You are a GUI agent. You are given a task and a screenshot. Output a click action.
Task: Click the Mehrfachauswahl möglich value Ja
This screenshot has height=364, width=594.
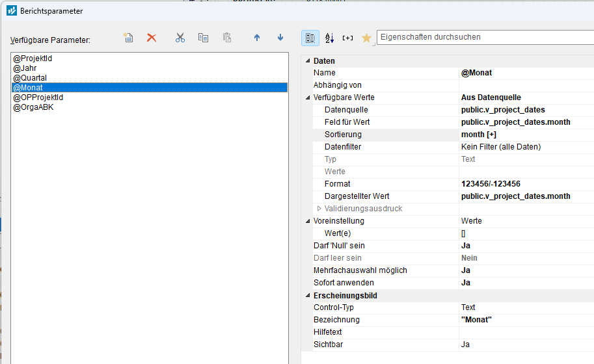pyautogui.click(x=466, y=270)
